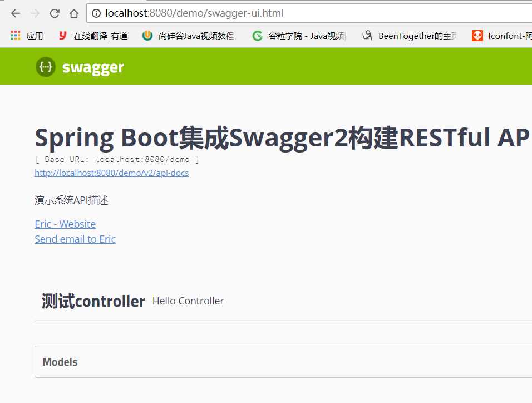Viewport: 532px width, 403px height.
Task: Click Iconfont bookmark favicon
Action: pos(477,35)
